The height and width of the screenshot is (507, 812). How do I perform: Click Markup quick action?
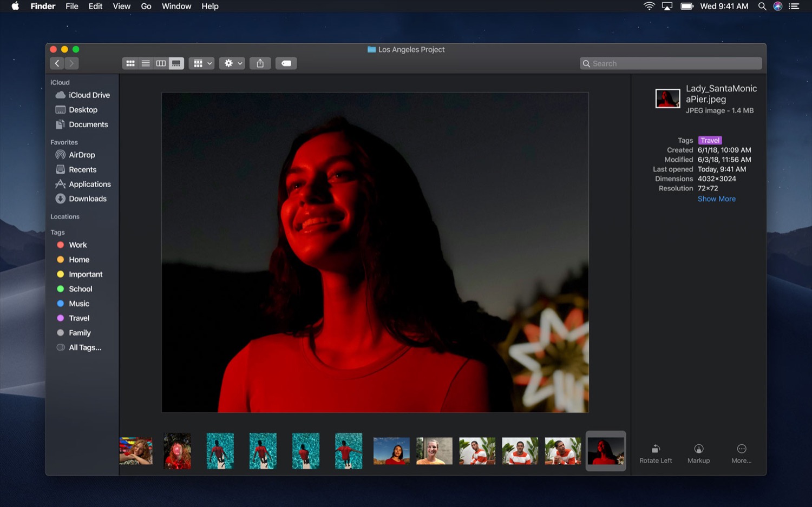tap(698, 454)
